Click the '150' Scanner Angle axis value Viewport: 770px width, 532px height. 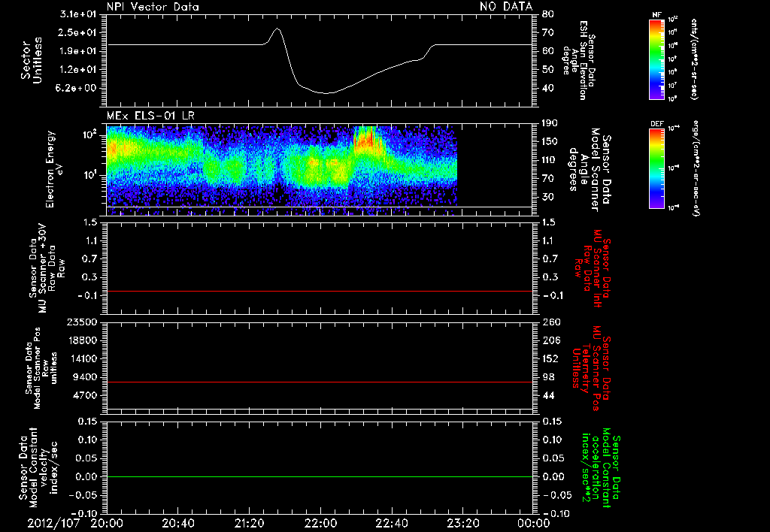[x=550, y=141]
